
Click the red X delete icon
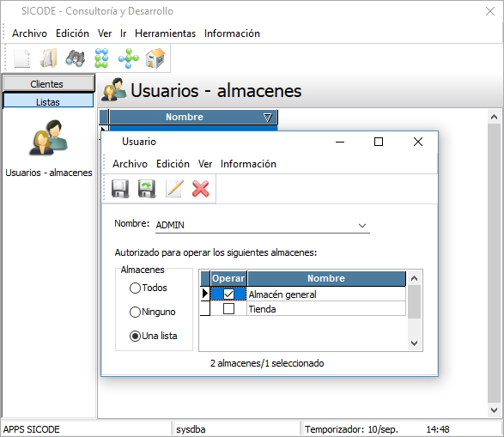201,189
